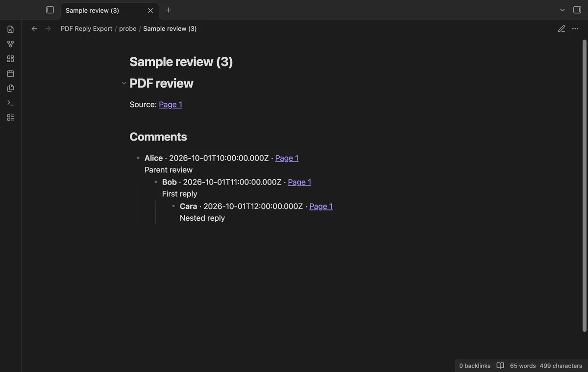588x372 pixels.
Task: Open daily note calendar icon
Action: [x=10, y=73]
